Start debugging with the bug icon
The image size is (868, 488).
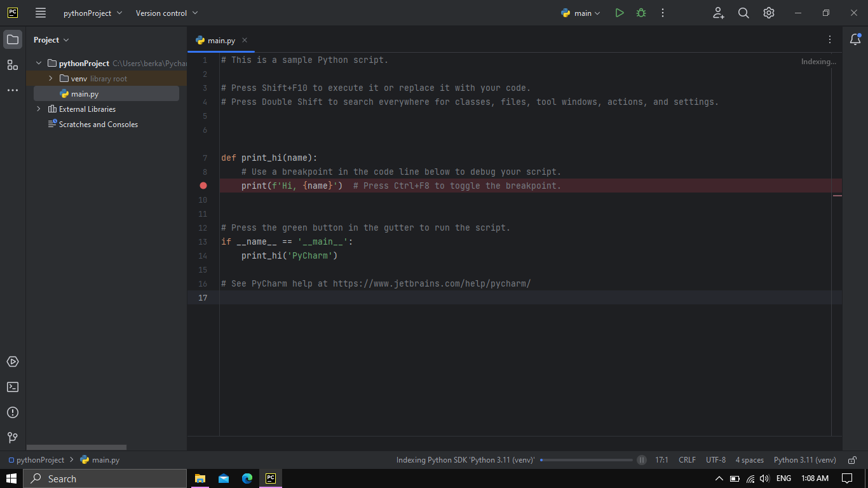point(641,13)
